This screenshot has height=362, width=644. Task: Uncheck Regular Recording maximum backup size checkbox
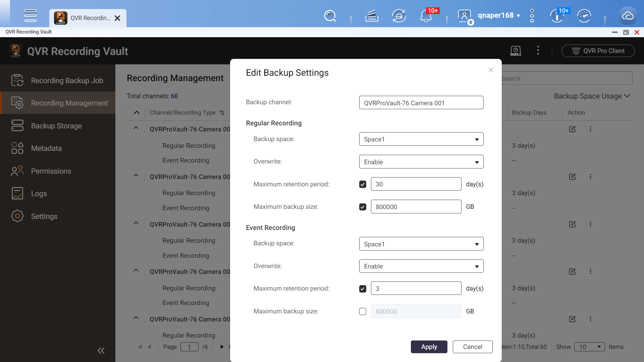pos(363,207)
